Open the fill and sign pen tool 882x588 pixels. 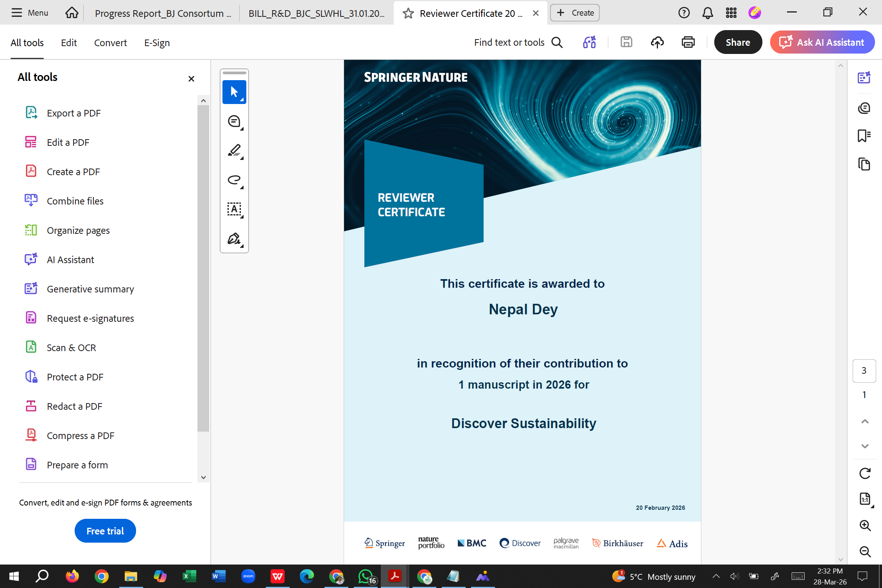click(234, 238)
